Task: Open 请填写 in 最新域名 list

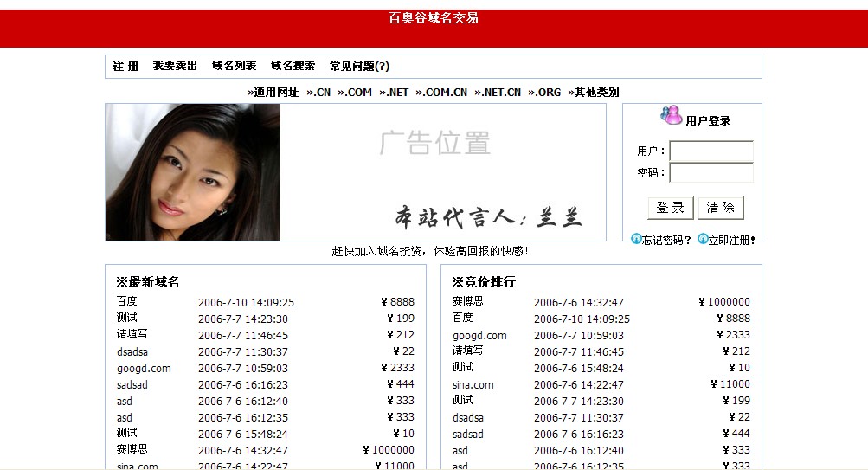Action: [x=132, y=334]
